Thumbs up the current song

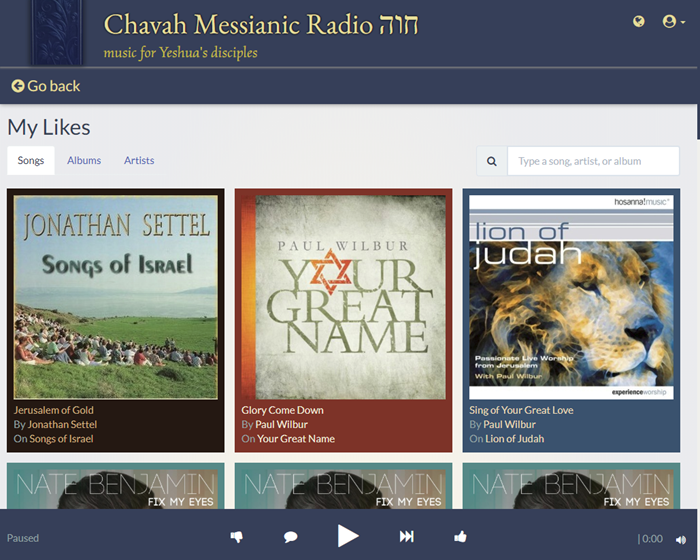[460, 536]
